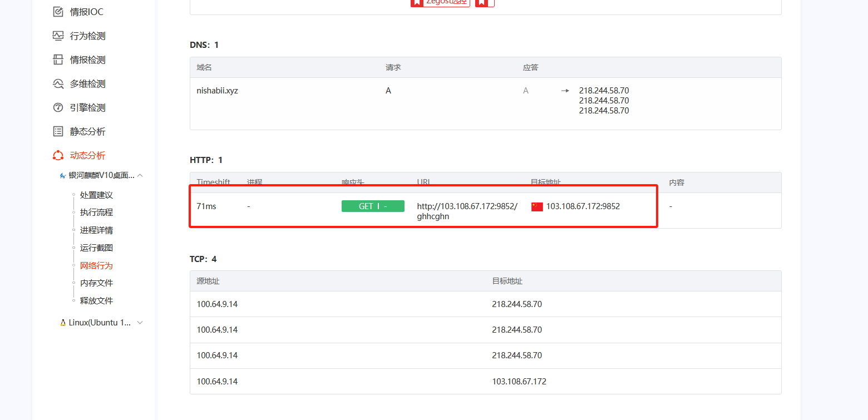
Task: Open the 处置建议 submenu item
Action: [96, 195]
